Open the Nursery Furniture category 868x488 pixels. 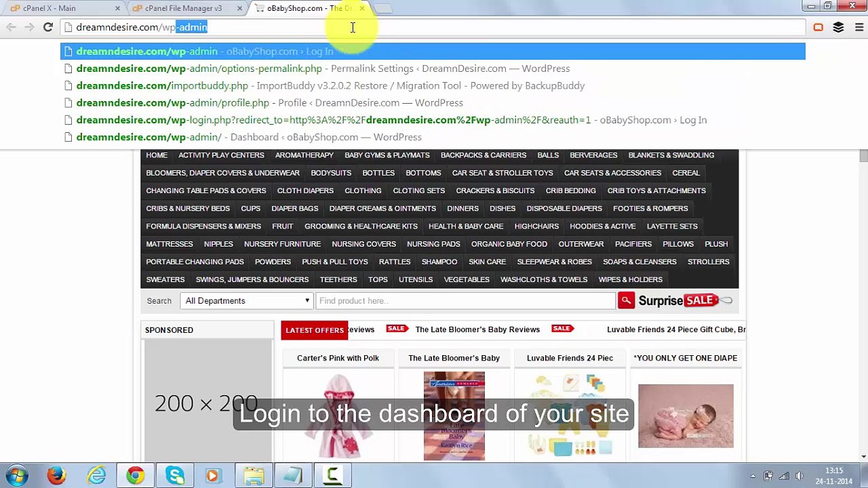click(x=282, y=244)
